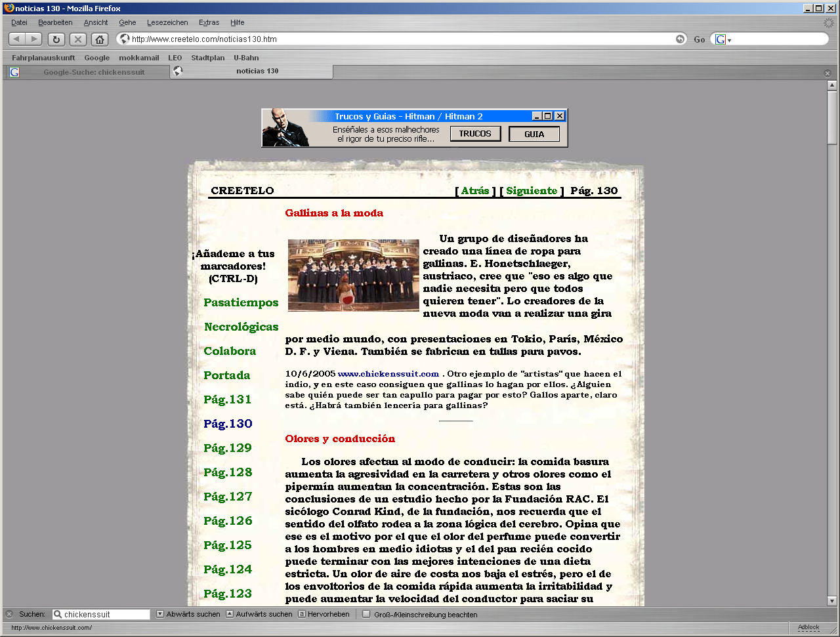Click the Firefox icon in the title bar
This screenshot has height=637, width=840.
[9, 8]
